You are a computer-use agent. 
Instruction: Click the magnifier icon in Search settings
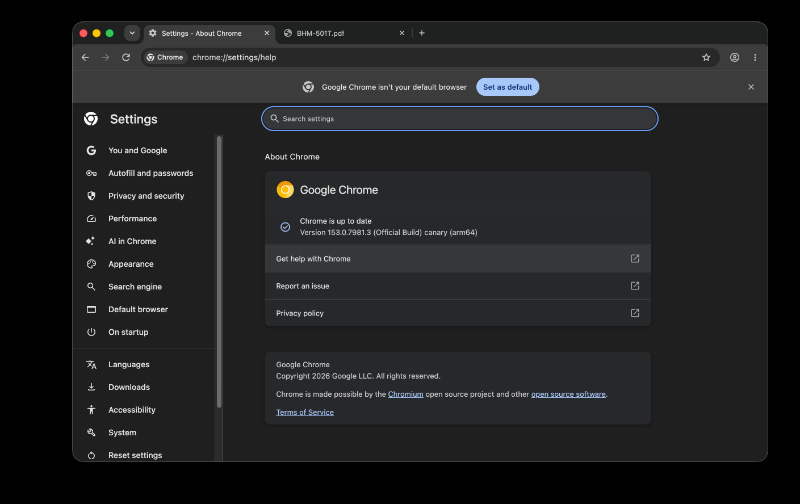coord(274,119)
